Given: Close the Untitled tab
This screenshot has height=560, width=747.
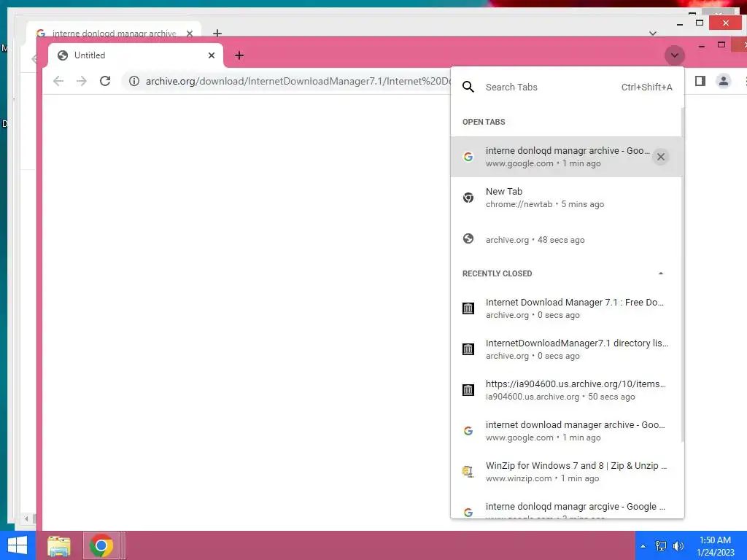Looking at the screenshot, I should 211,55.
